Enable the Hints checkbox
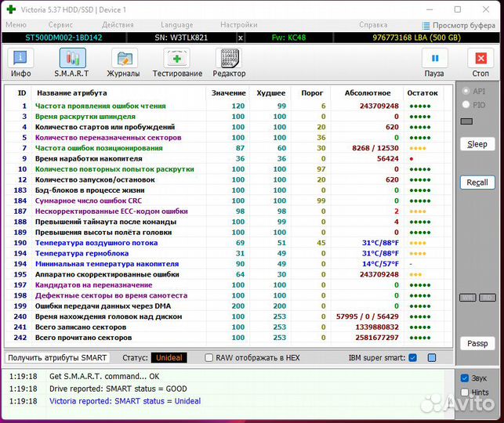The width and height of the screenshot is (504, 423). pos(465,392)
